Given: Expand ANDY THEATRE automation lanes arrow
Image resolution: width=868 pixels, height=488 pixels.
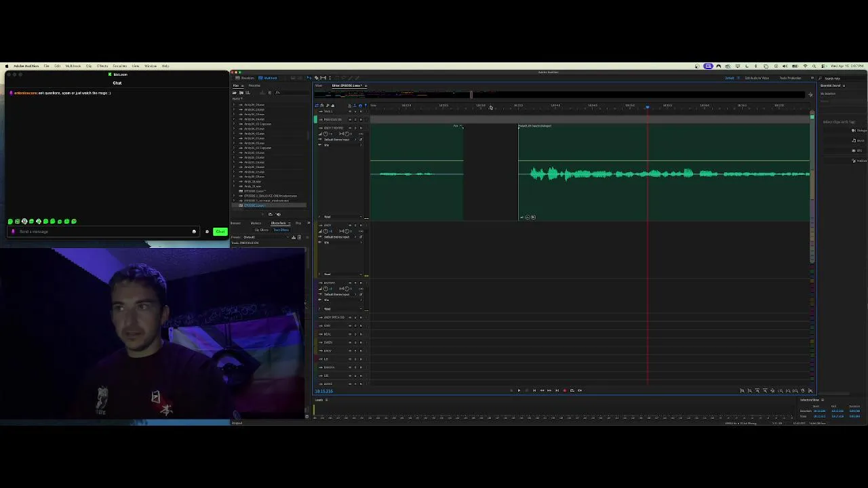Looking at the screenshot, I should click(x=320, y=216).
